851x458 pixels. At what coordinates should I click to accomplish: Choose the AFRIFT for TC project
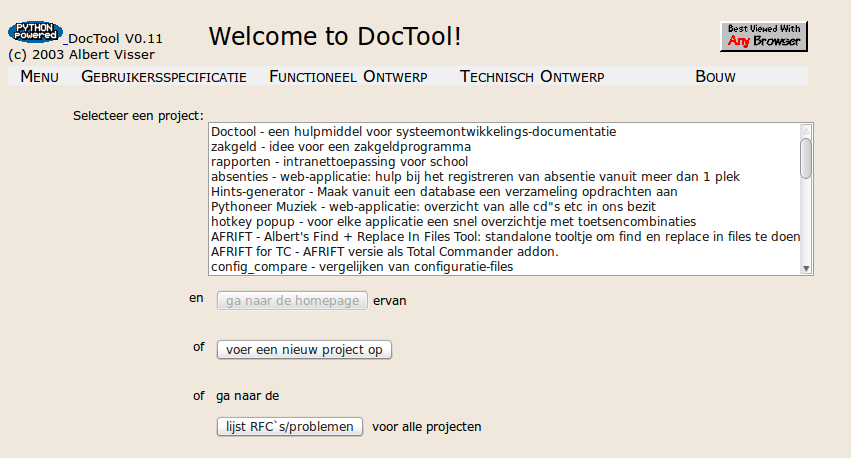point(505,252)
